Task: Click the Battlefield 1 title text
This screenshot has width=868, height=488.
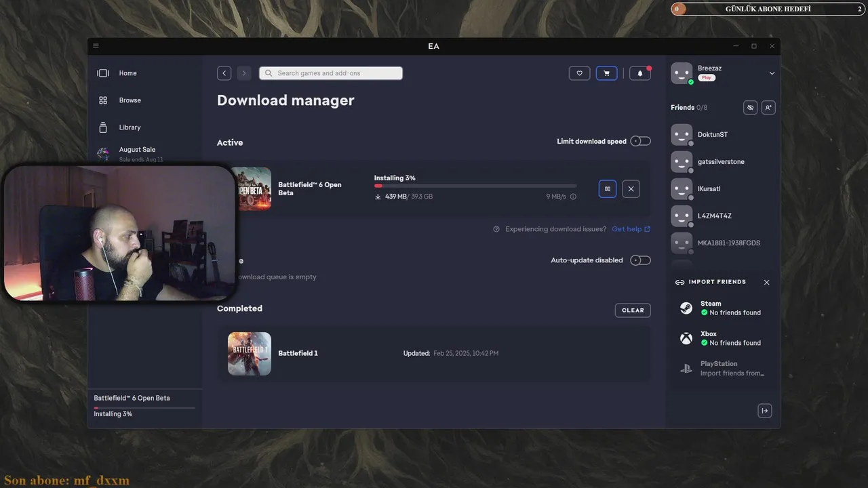Action: point(298,353)
